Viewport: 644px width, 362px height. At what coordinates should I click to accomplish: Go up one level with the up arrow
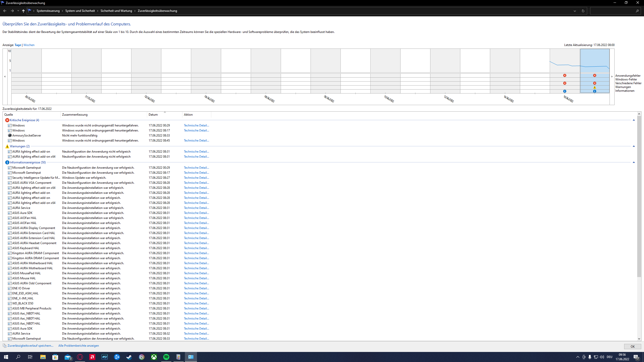point(23,11)
